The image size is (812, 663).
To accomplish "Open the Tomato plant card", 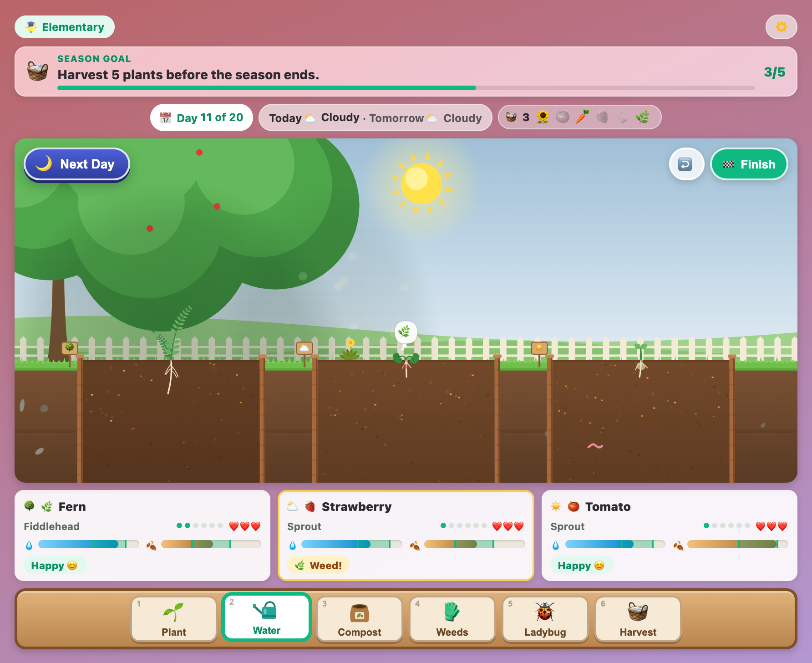I will [670, 535].
